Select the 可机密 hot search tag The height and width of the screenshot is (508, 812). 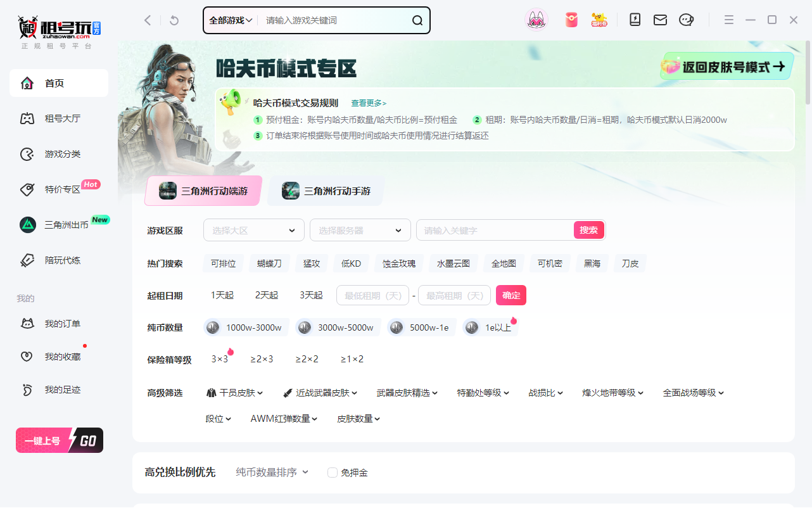[550, 264]
